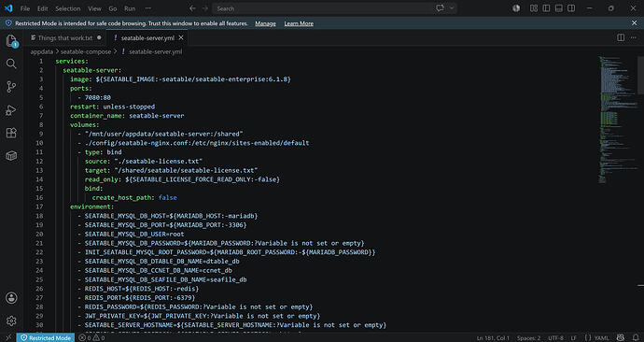Open the Selection menu
This screenshot has width=644, height=342.
pos(68,8)
